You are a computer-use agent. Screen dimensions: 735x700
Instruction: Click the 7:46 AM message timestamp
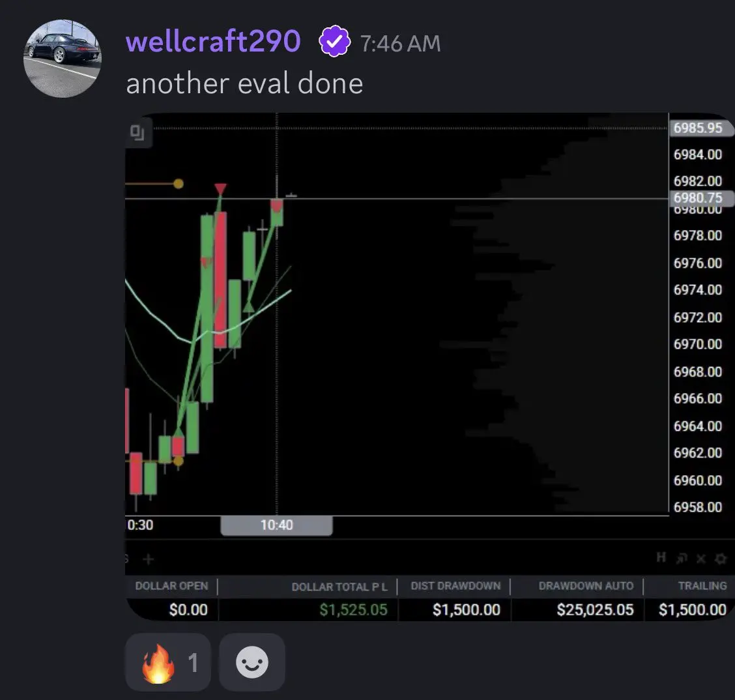tap(400, 44)
